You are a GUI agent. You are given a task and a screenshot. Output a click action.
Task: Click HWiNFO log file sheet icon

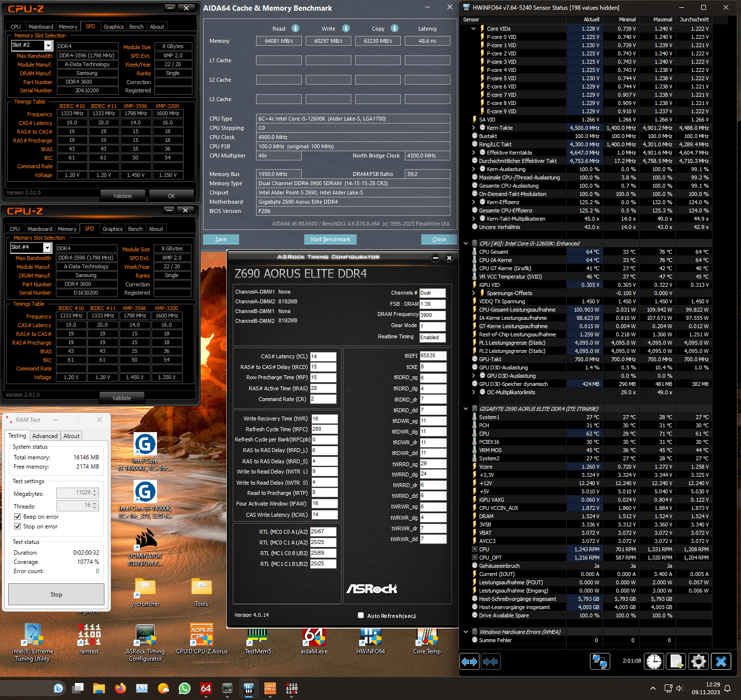[x=676, y=662]
